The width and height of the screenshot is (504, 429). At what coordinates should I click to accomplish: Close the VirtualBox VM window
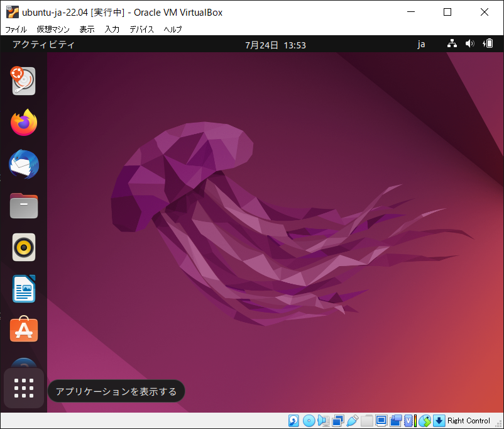point(485,12)
